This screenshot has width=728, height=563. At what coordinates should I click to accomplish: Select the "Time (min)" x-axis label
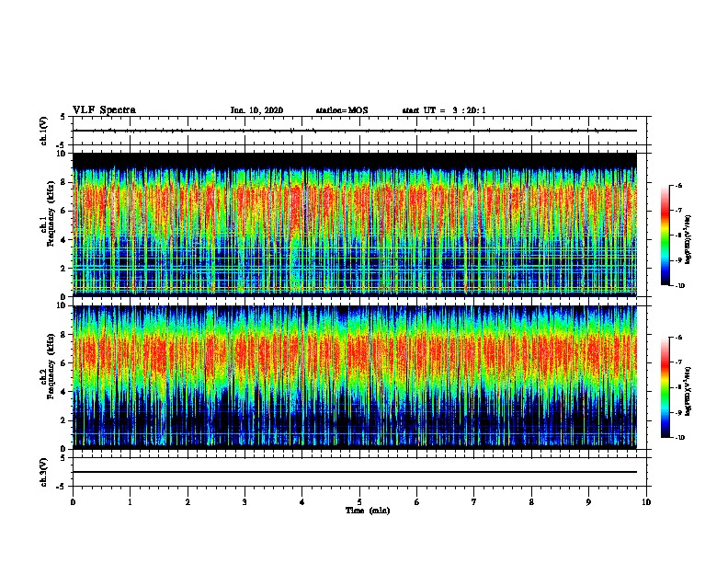[x=368, y=511]
